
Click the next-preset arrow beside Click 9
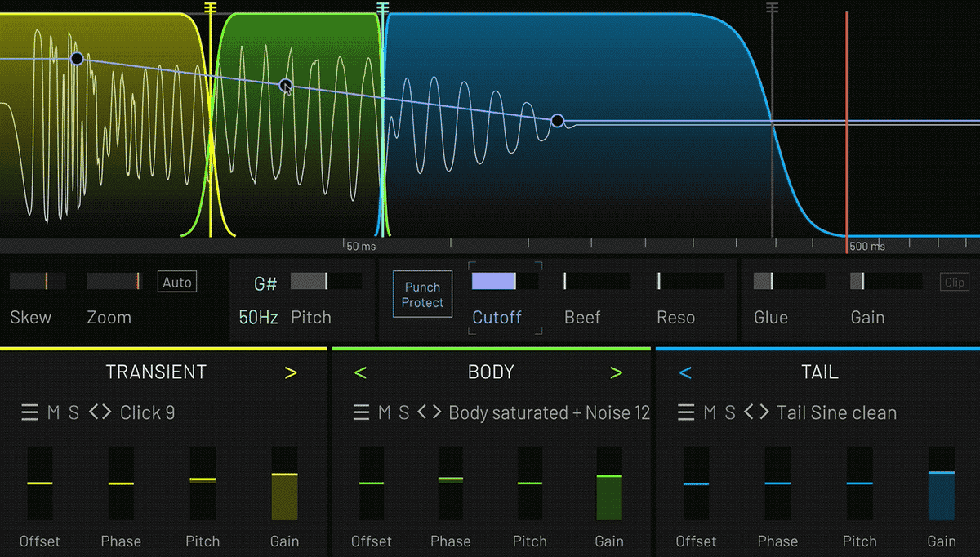(x=107, y=412)
